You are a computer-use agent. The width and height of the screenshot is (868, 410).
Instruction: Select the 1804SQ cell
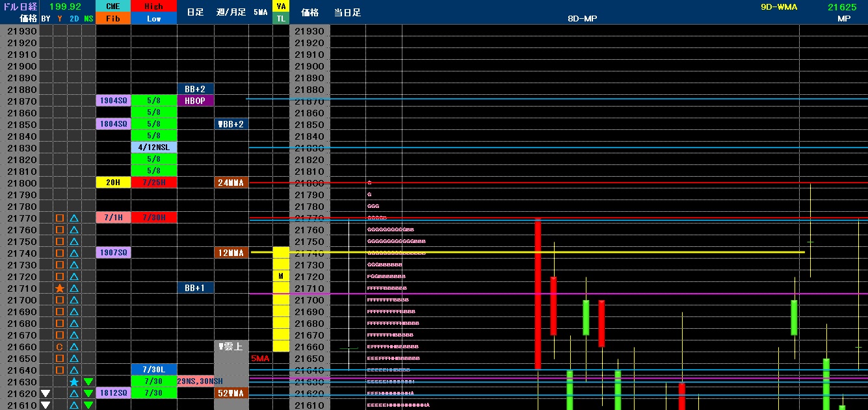(113, 124)
